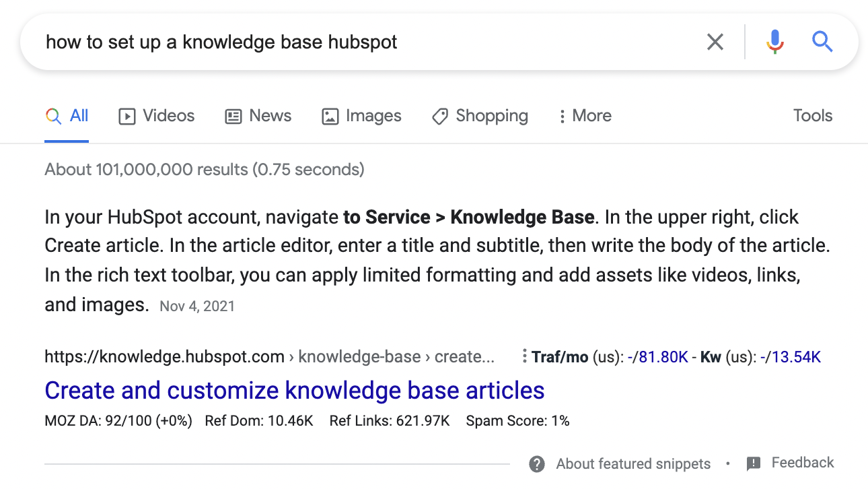This screenshot has width=868, height=489.
Task: Open the three-dot menu beside the result URL
Action: tap(524, 356)
